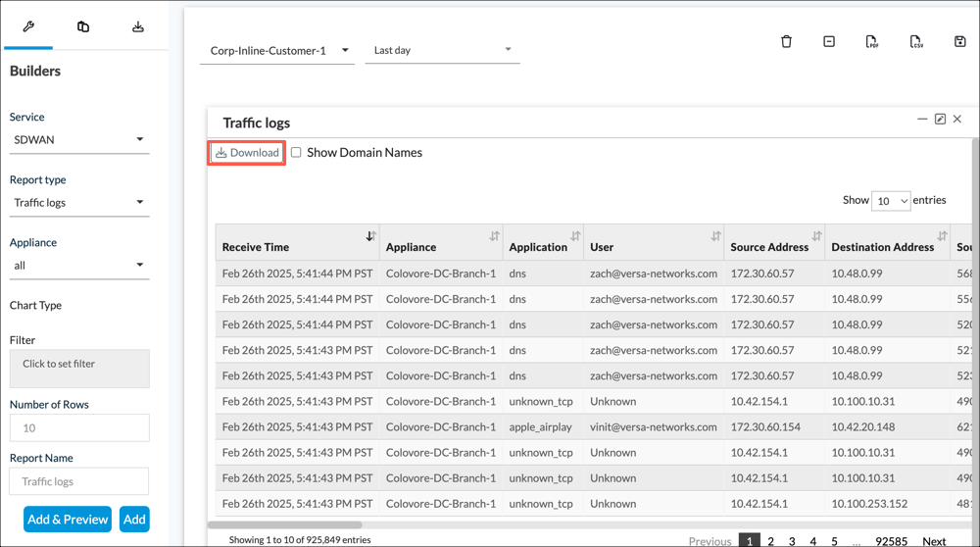980x547 pixels.
Task: Export the report as CSV
Action: point(916,41)
